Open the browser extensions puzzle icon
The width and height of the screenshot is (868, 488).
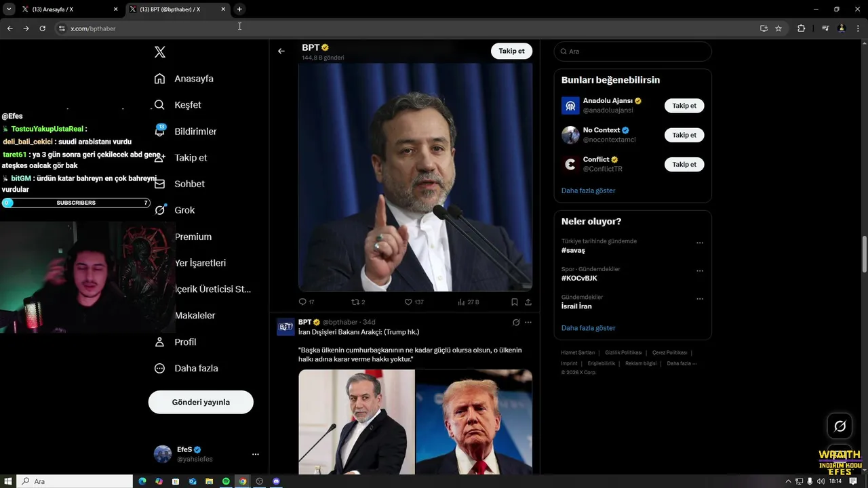coord(801,28)
